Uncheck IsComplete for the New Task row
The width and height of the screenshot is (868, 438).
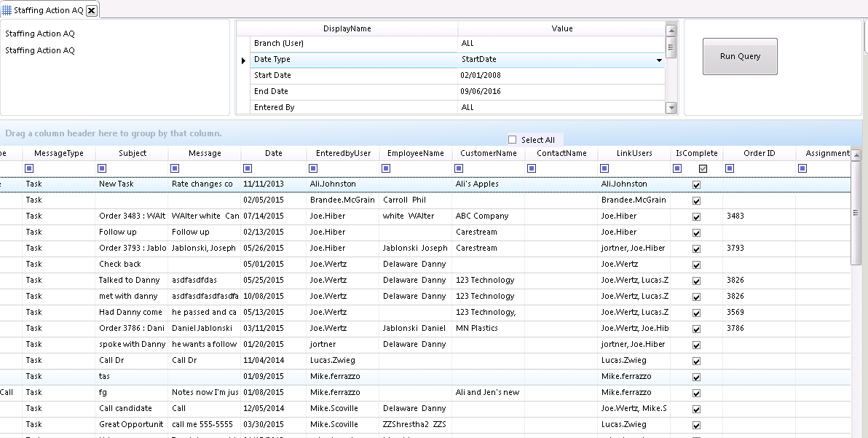696,185
